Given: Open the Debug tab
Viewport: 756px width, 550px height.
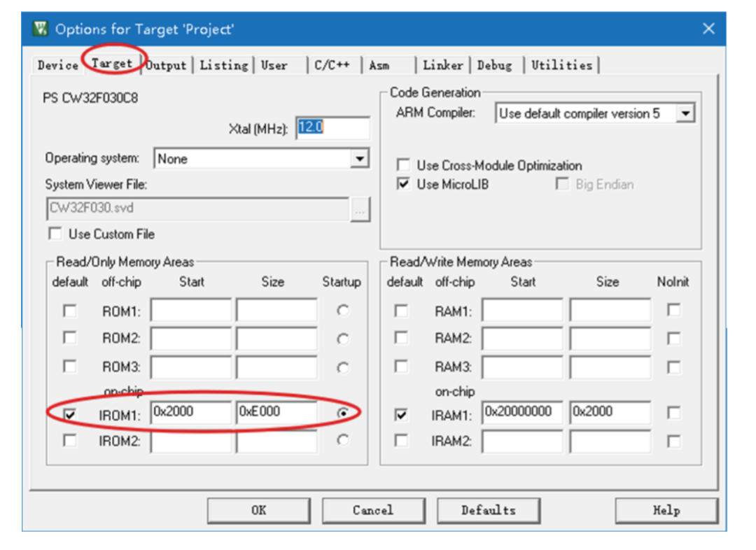Looking at the screenshot, I should tap(495, 65).
